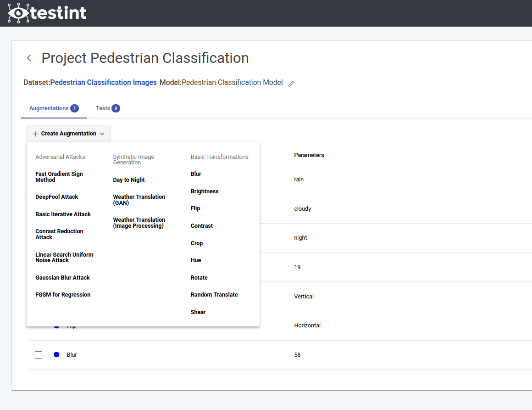
Task: Click the blue dot in the Blur row
Action: 56,355
